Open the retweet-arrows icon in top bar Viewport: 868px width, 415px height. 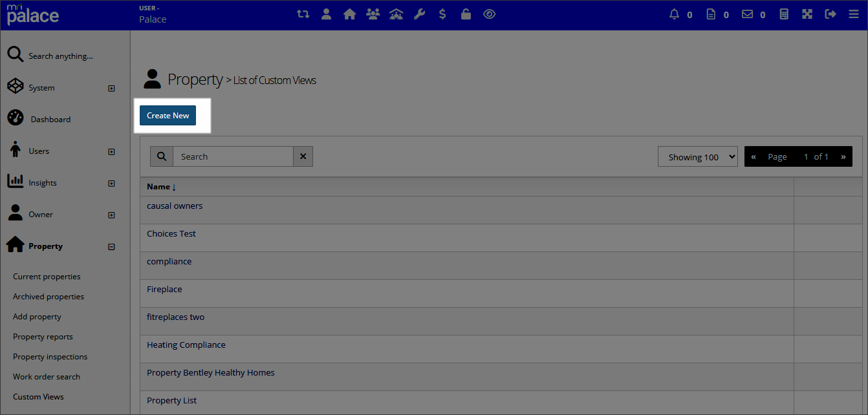click(303, 14)
